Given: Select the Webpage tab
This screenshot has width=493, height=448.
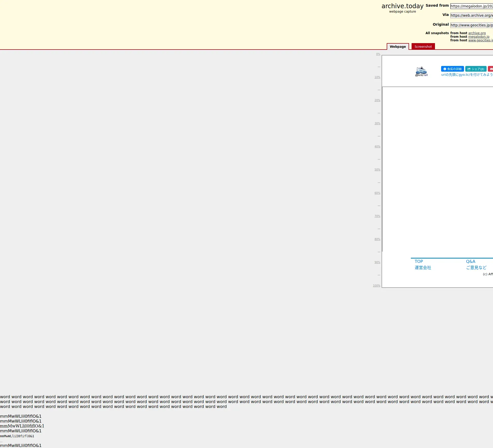Looking at the screenshot, I should tap(397, 46).
